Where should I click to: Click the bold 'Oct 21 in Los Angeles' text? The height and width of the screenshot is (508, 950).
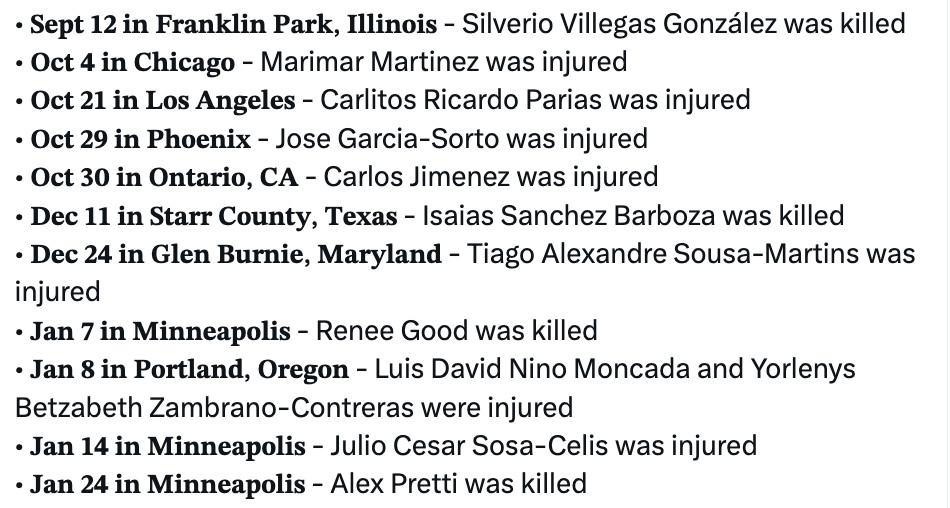(163, 100)
